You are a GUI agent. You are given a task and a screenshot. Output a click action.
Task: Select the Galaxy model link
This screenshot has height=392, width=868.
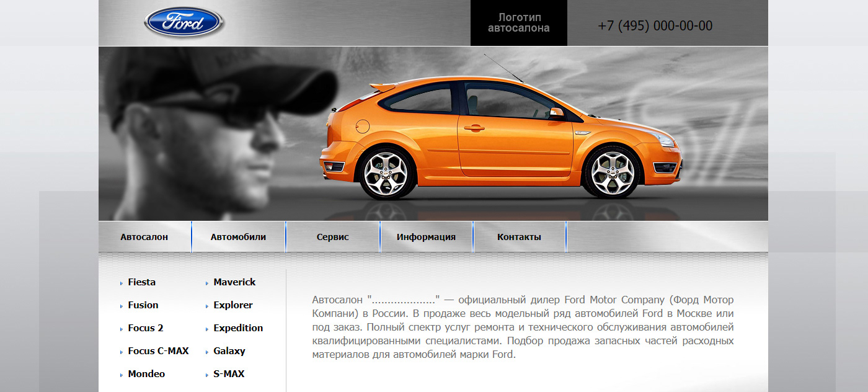click(x=229, y=351)
